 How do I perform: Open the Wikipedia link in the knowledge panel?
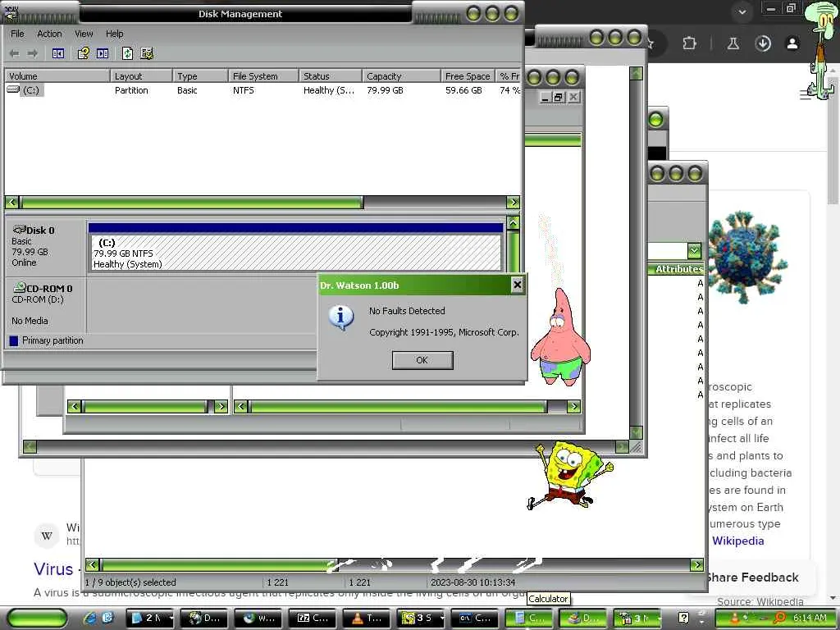tap(737, 541)
